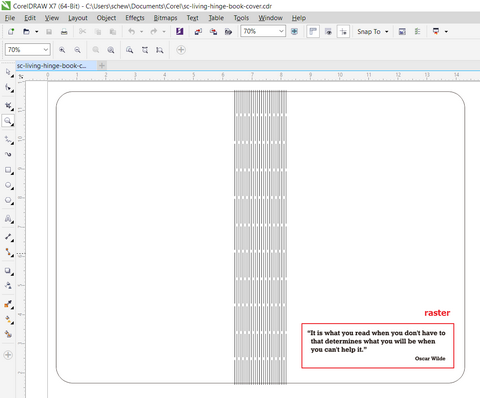Image resolution: width=480 pixels, height=398 pixels.
Task: Open the Table menu
Action: coord(216,18)
